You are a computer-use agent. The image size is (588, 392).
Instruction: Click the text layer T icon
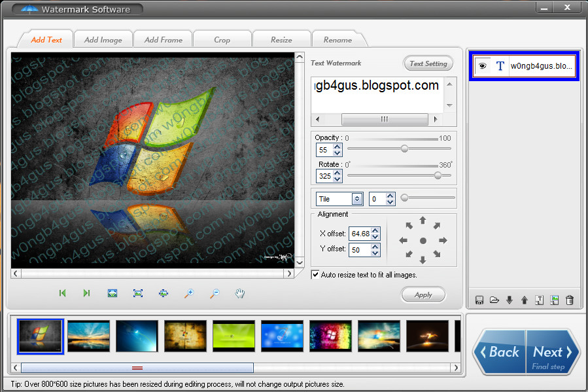[x=500, y=66]
